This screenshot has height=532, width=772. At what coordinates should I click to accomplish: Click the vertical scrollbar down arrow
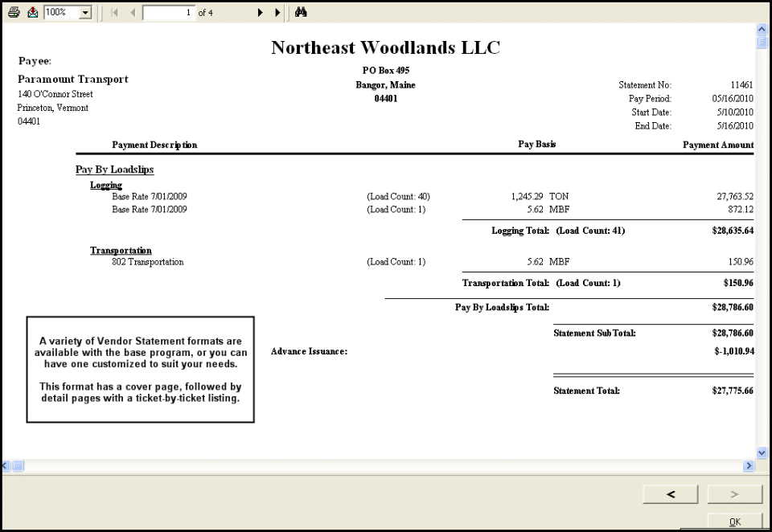point(761,452)
